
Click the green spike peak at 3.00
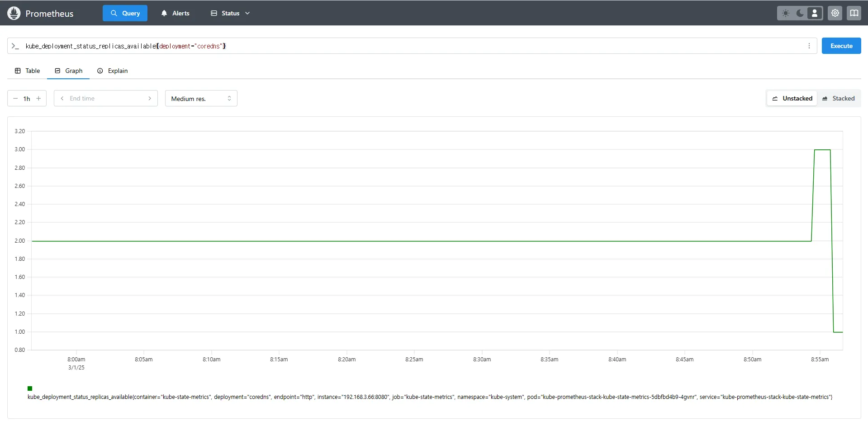[822, 150]
